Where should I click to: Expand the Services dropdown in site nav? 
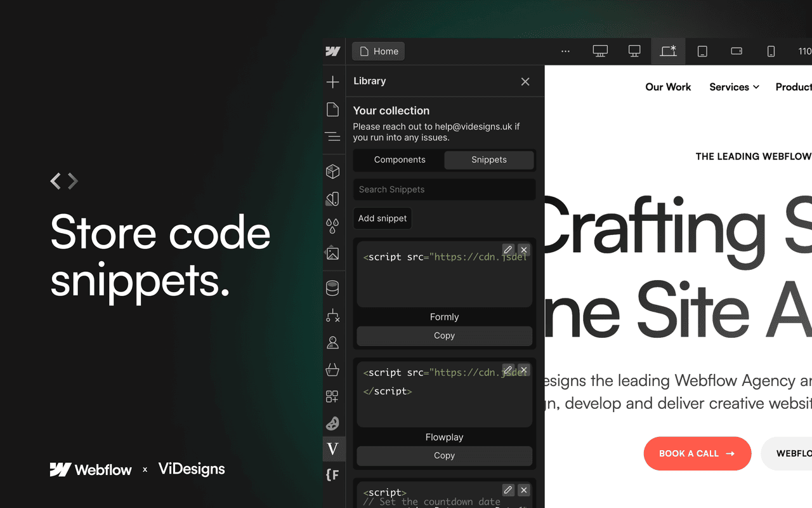point(734,87)
